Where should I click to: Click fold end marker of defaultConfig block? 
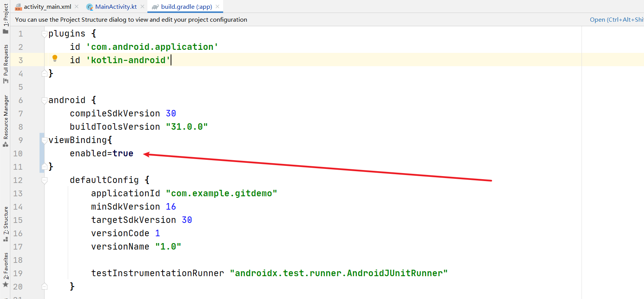click(45, 286)
